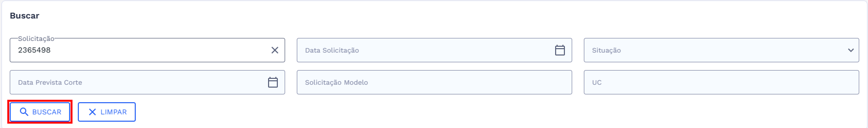Click the Solicitação floating label

(x=36, y=39)
